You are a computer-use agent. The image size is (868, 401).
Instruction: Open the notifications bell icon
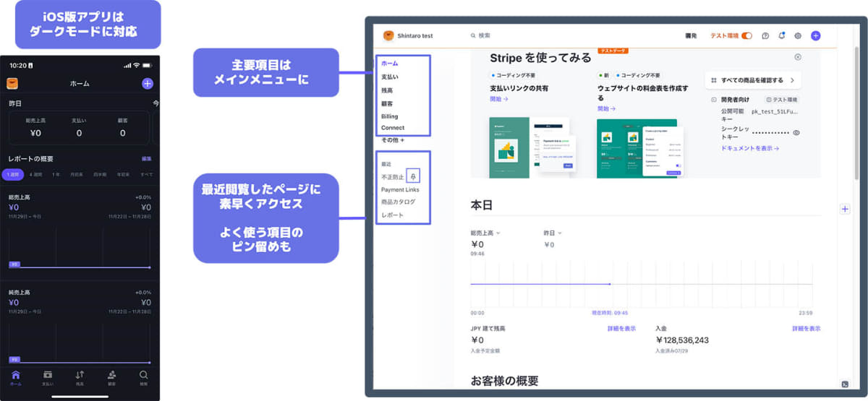781,35
